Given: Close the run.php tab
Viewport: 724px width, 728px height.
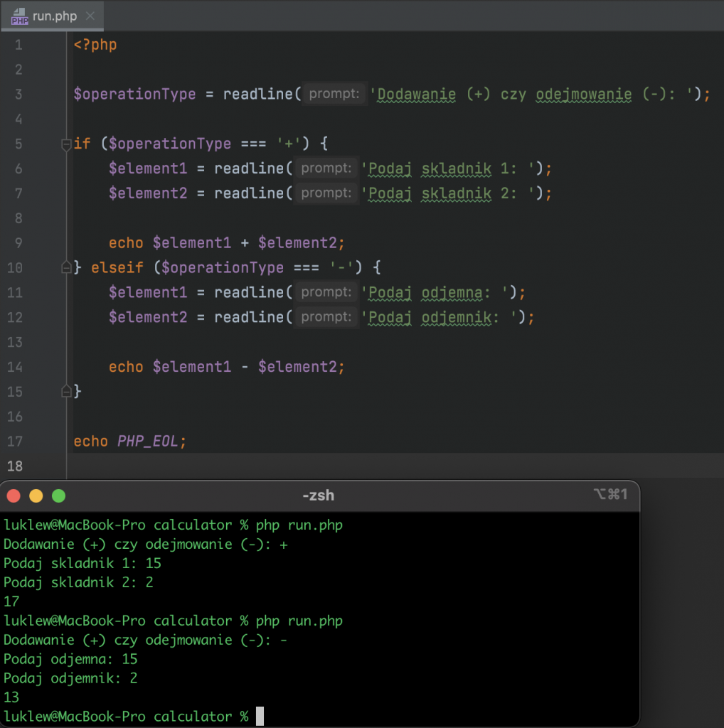Looking at the screenshot, I should (x=90, y=16).
